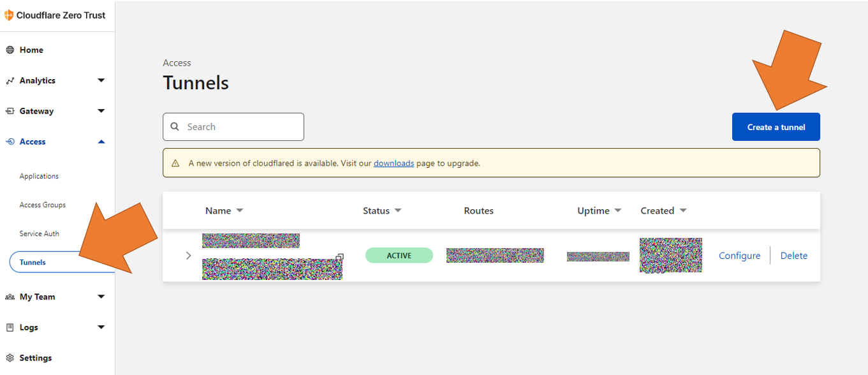Open Applications under Access
Viewport: 868px width, 375px height.
pyautogui.click(x=39, y=176)
